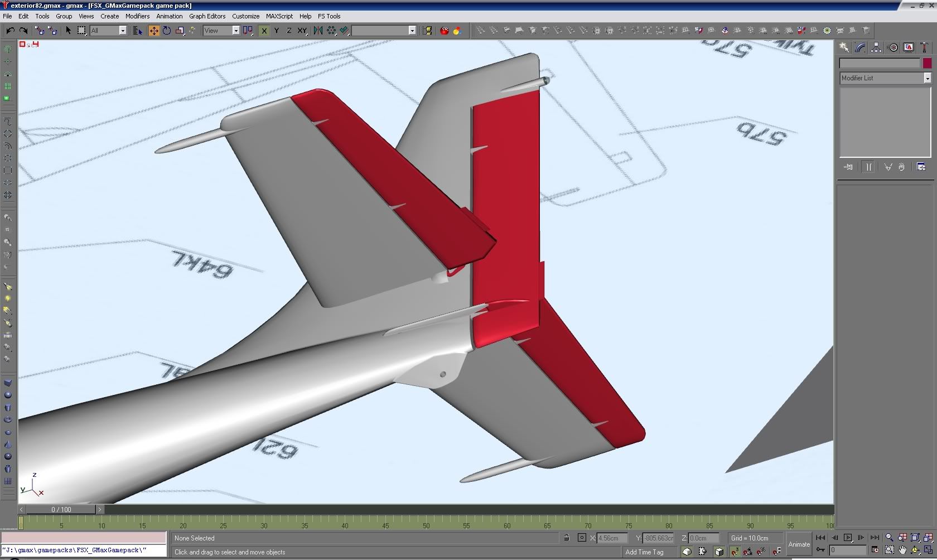The width and height of the screenshot is (937, 560).
Task: Open the Select by Name list
Action: click(137, 31)
